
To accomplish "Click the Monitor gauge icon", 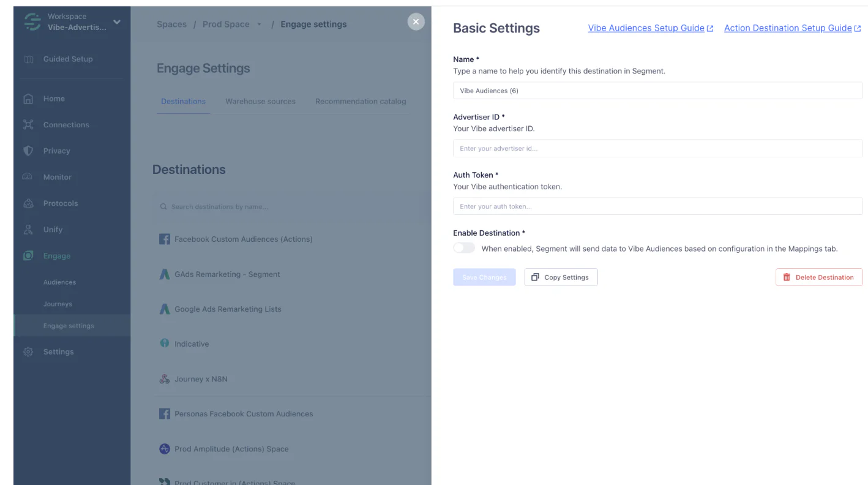I will 28,177.
